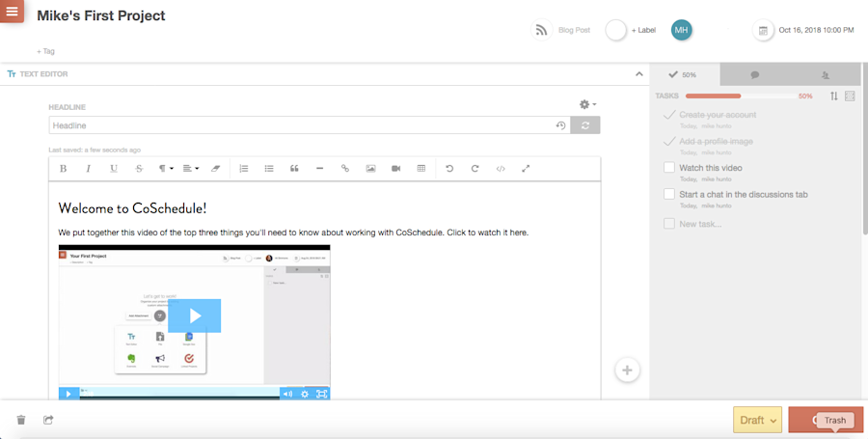The image size is (868, 439).
Task: Click the round plus add button
Action: point(627,370)
